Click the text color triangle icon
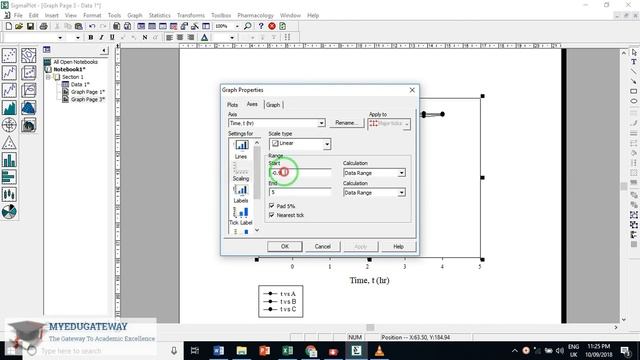640x360 pixels. tap(204, 37)
